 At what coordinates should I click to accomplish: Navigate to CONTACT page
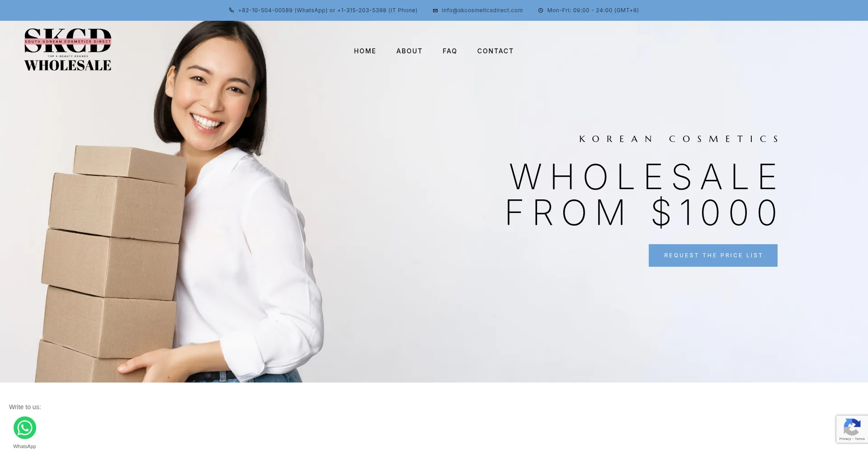tap(495, 51)
